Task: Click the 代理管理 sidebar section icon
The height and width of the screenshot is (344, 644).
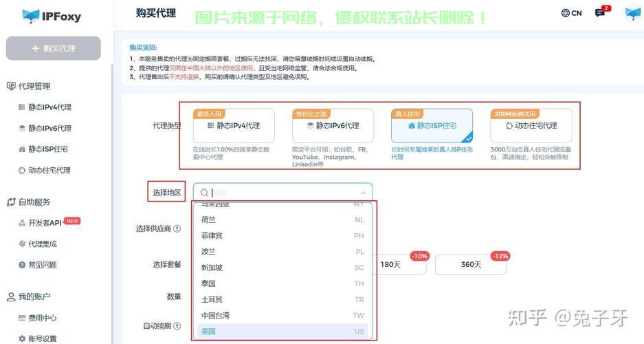Action: tap(11, 86)
